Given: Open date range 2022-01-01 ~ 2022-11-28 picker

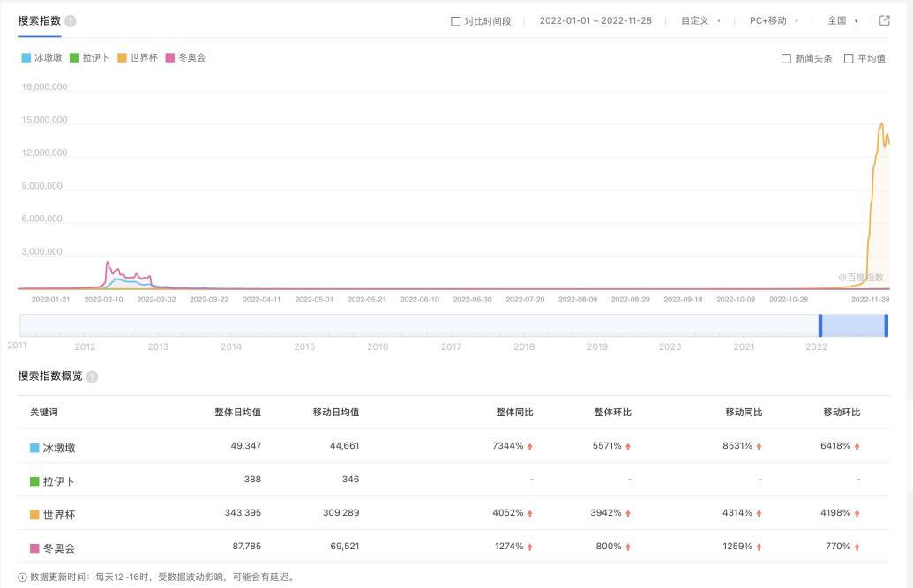Looking at the screenshot, I should pyautogui.click(x=595, y=20).
